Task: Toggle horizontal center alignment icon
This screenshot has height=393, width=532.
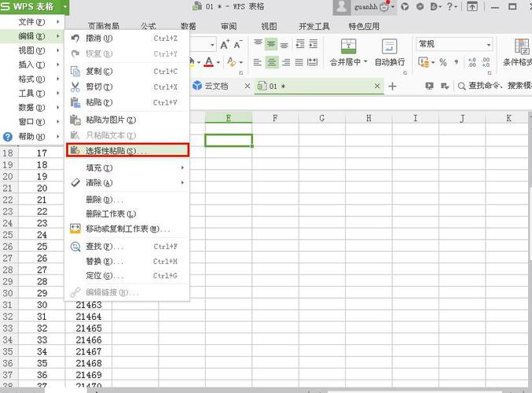Action: click(271, 62)
